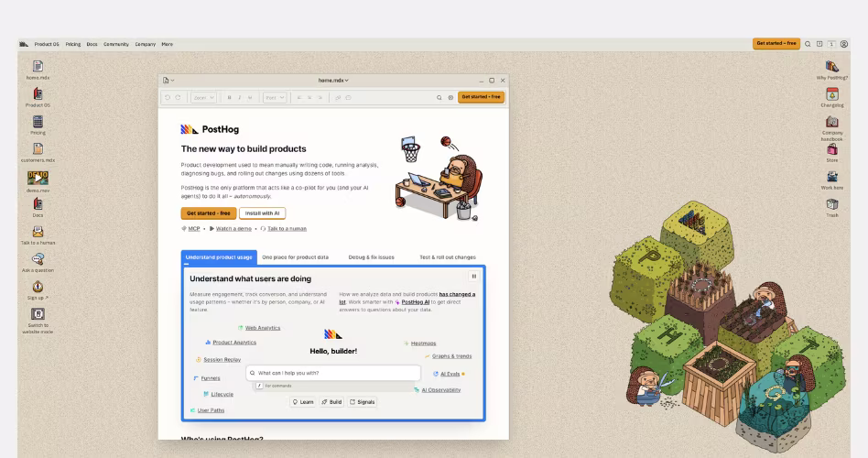Click the search icon in editor toolbar
This screenshot has width=868, height=458.
pos(439,97)
